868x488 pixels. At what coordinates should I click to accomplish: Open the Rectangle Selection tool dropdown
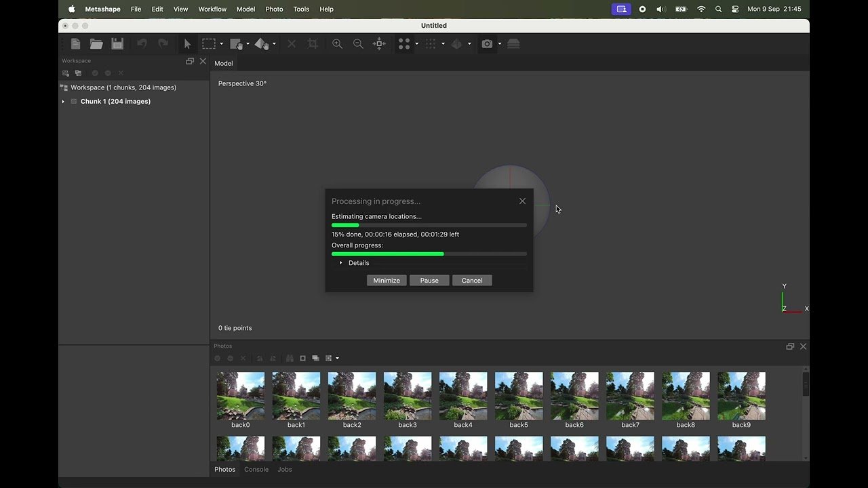221,44
